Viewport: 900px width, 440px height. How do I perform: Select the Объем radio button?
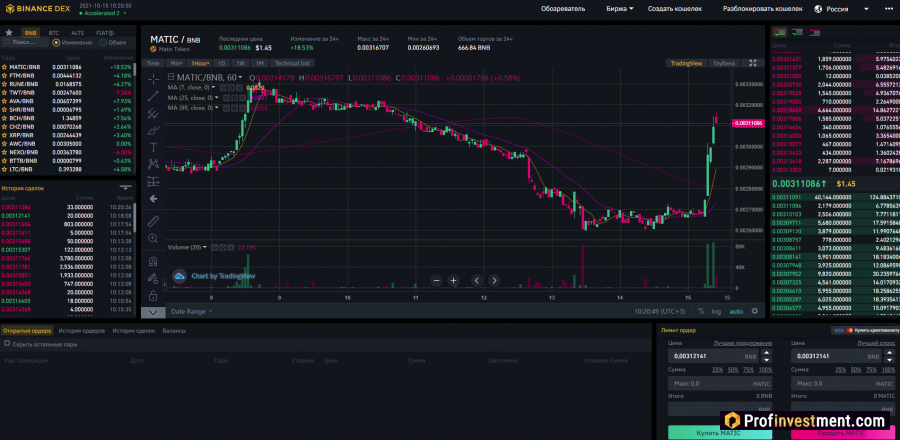103,42
